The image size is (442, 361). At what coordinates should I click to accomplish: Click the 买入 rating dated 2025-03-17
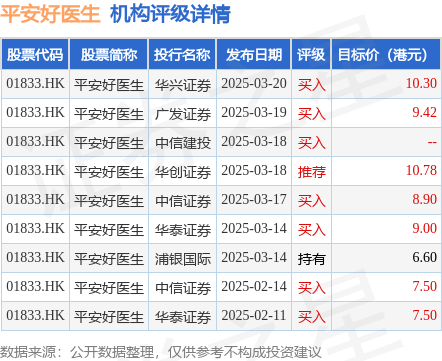(311, 201)
